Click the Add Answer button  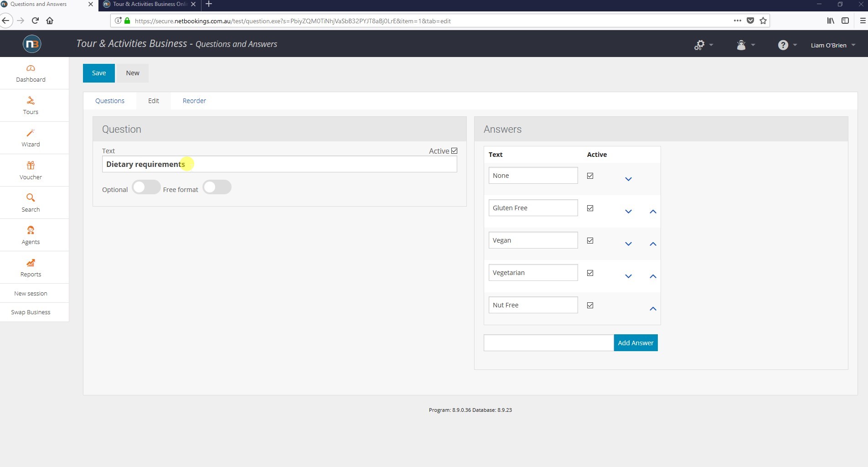click(x=635, y=343)
